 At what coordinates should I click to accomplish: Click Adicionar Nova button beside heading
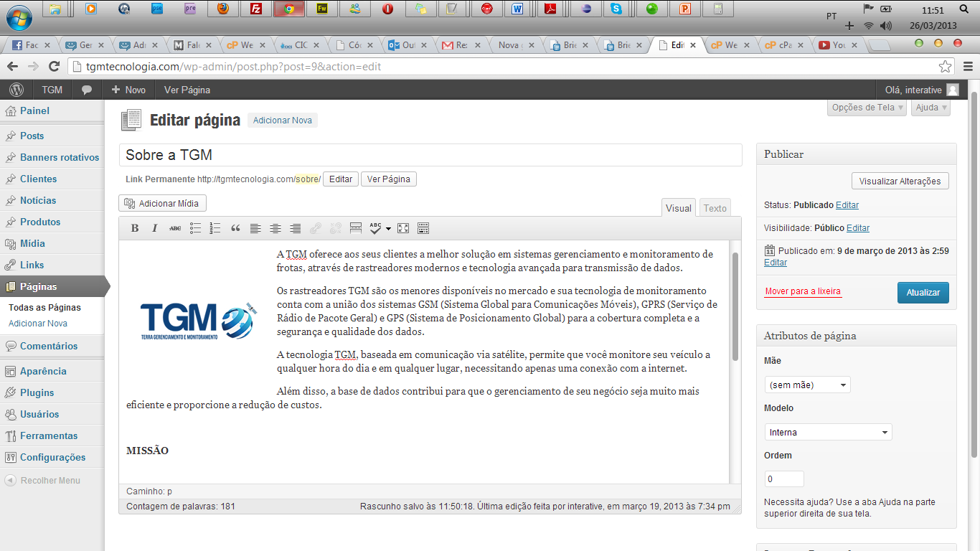[x=283, y=121]
